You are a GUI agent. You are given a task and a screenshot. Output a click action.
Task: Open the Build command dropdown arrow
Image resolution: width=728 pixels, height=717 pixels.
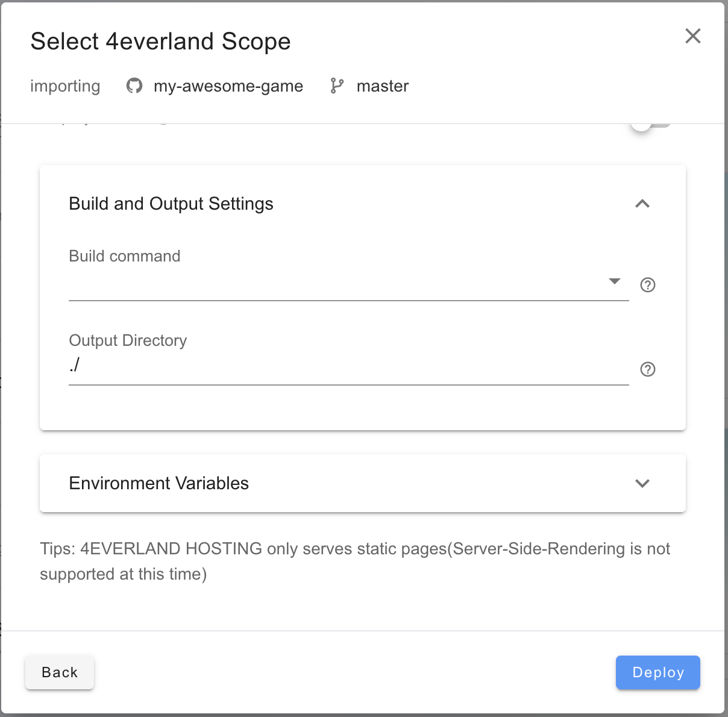(614, 281)
